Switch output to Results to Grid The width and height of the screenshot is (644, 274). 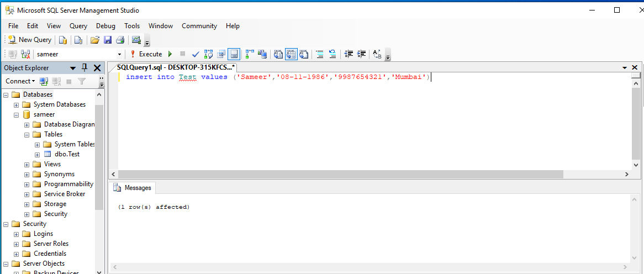[291, 54]
